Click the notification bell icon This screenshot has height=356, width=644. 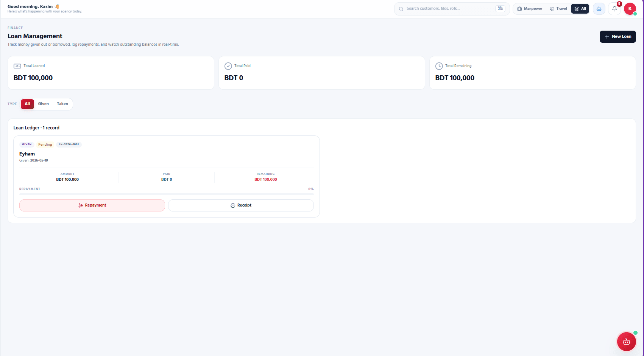pos(614,9)
